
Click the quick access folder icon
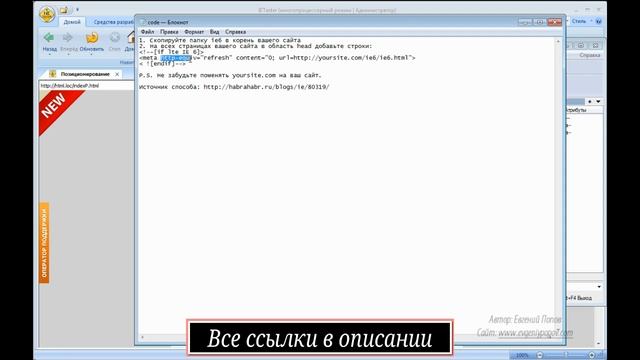click(64, 10)
